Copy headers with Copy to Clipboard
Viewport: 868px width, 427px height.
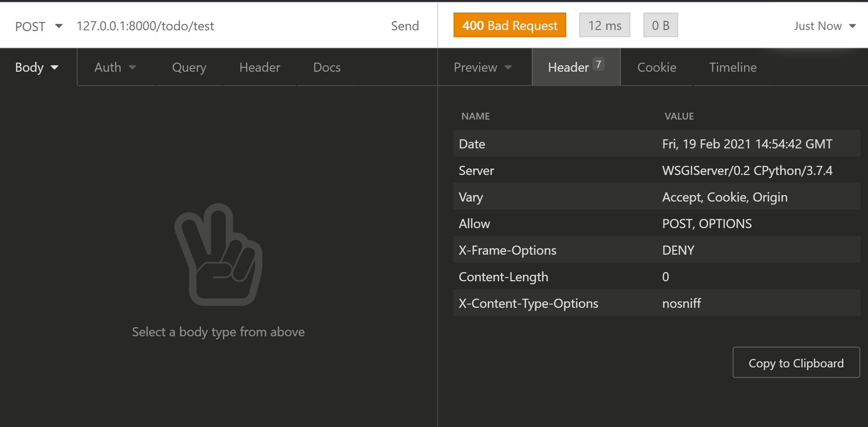pyautogui.click(x=796, y=363)
